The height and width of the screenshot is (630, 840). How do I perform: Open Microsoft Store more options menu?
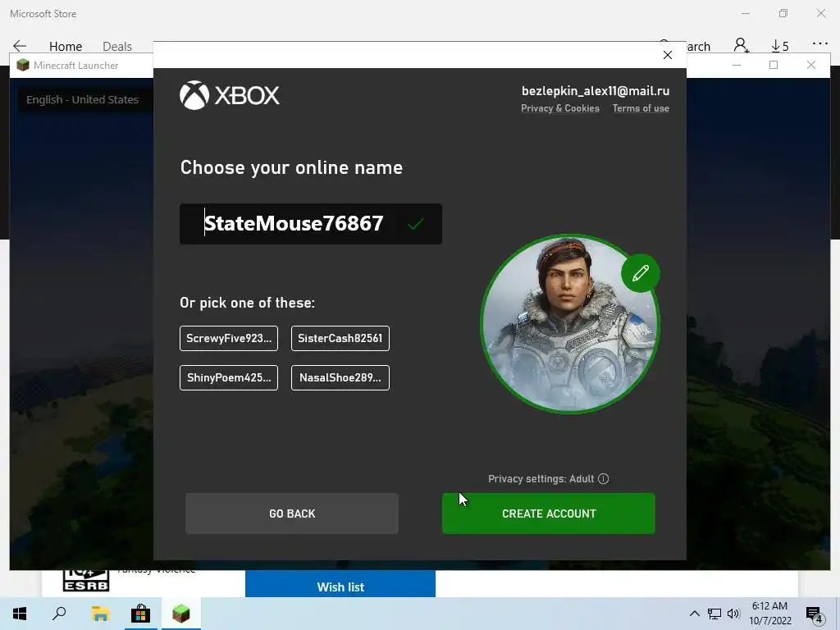[819, 44]
